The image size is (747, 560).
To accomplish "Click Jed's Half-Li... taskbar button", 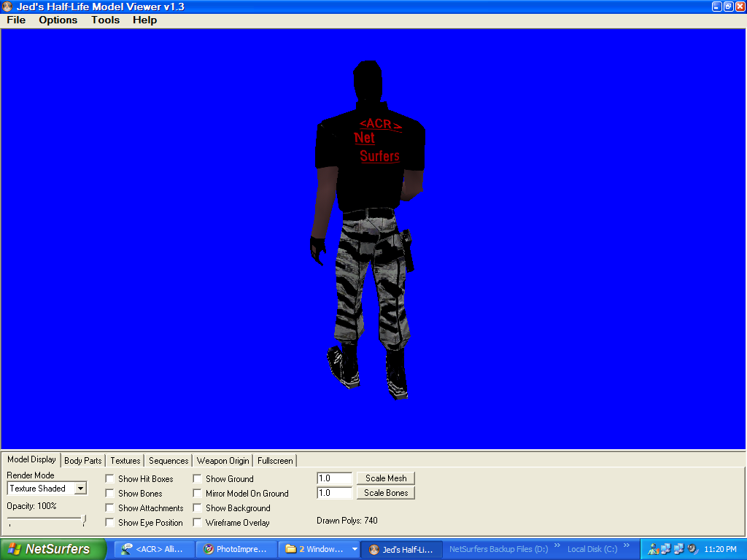I will click(x=402, y=549).
